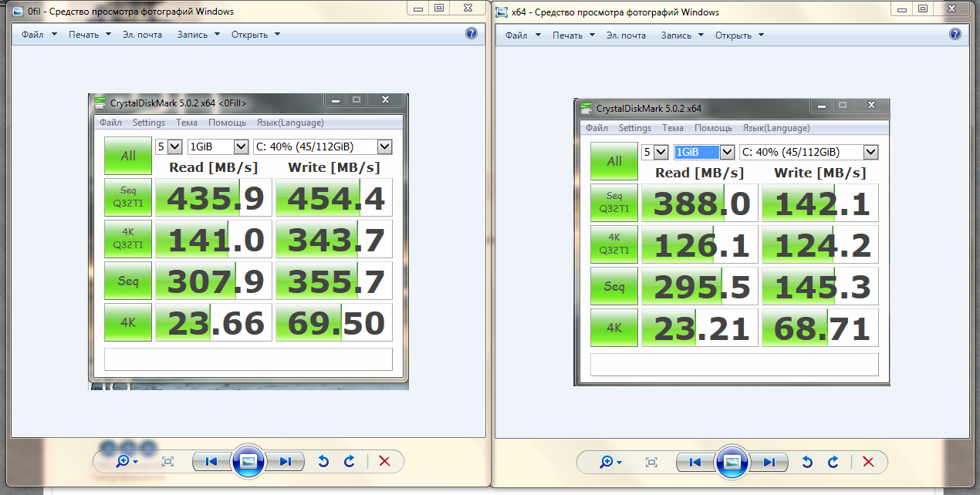Click 343.7 write result cell
Screen dimensions: 980x495
coord(334,240)
